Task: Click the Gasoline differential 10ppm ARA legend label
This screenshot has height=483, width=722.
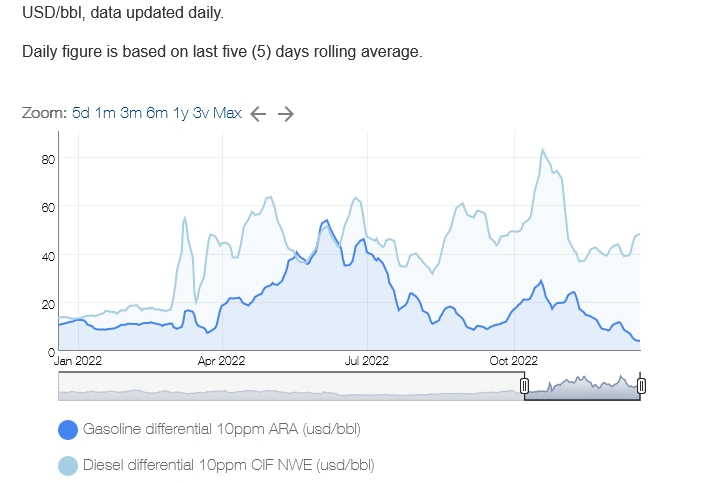Action: point(221,429)
